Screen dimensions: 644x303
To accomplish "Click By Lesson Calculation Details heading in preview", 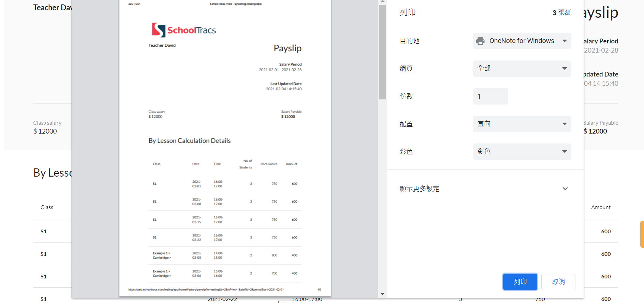I will (x=189, y=141).
